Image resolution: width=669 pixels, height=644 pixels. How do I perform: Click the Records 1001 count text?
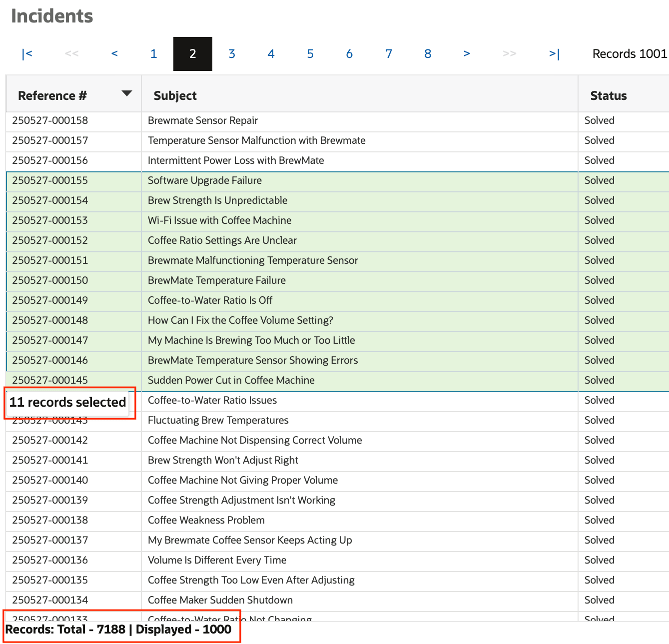click(630, 54)
